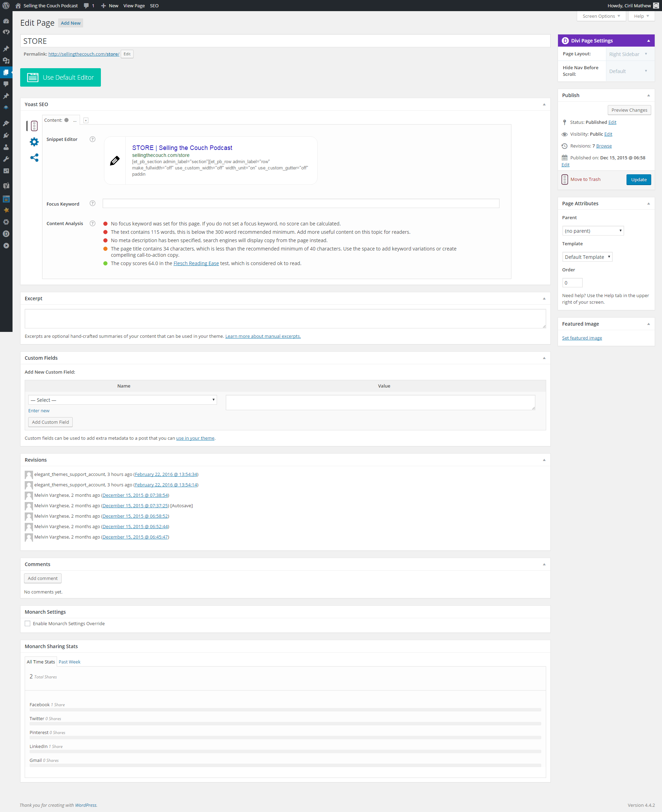Open the Focus Keyword help question mark
The height and width of the screenshot is (812, 662).
(x=92, y=203)
